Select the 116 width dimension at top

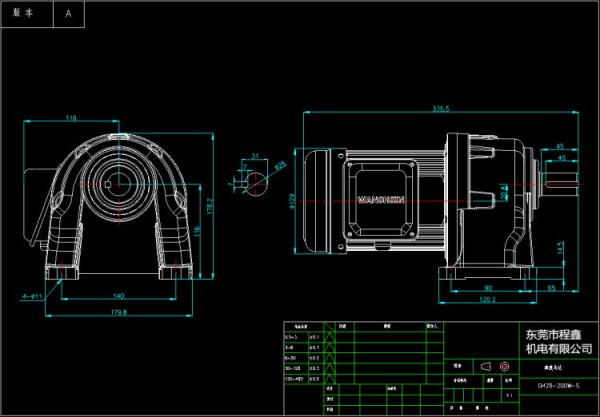point(71,118)
